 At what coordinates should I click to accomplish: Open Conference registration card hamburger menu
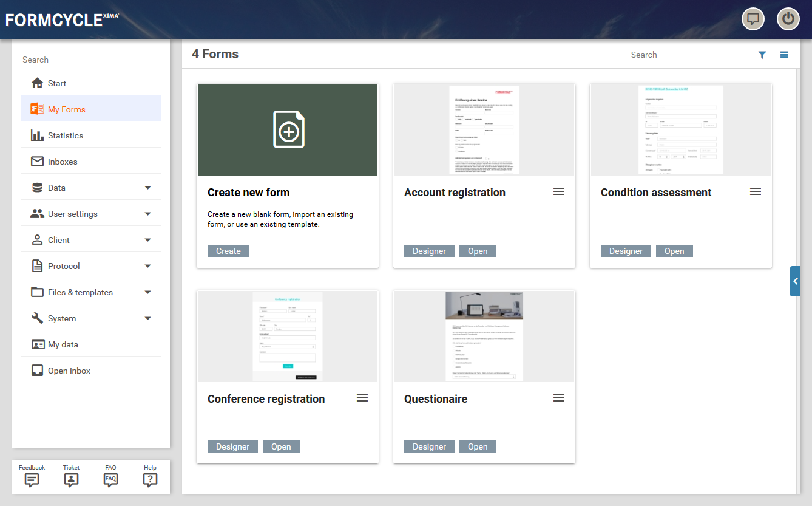coord(362,398)
